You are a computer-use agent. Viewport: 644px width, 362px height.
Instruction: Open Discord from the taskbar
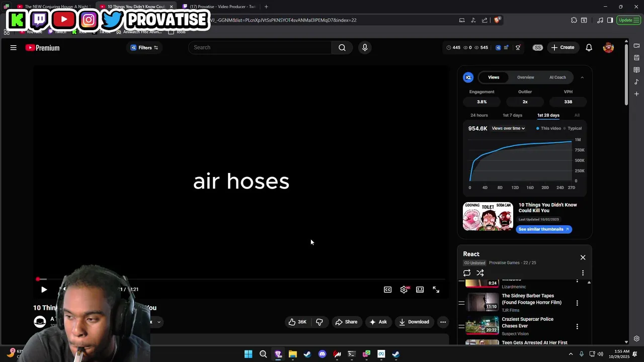pyautogui.click(x=322, y=354)
